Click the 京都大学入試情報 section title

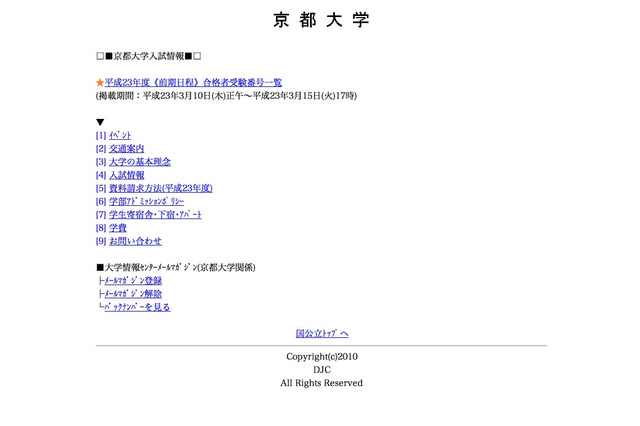[x=149, y=56]
